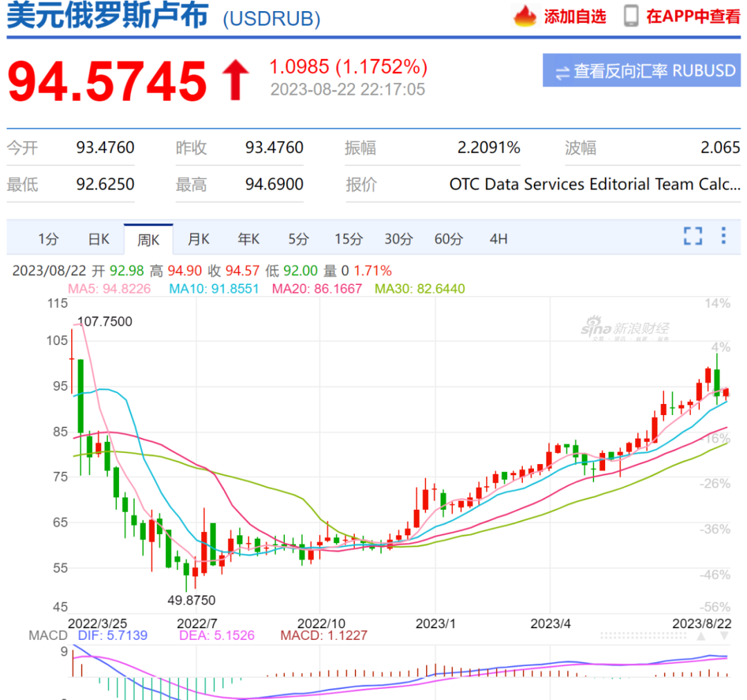
Task: Click the red upward price arrow
Action: click(x=235, y=80)
